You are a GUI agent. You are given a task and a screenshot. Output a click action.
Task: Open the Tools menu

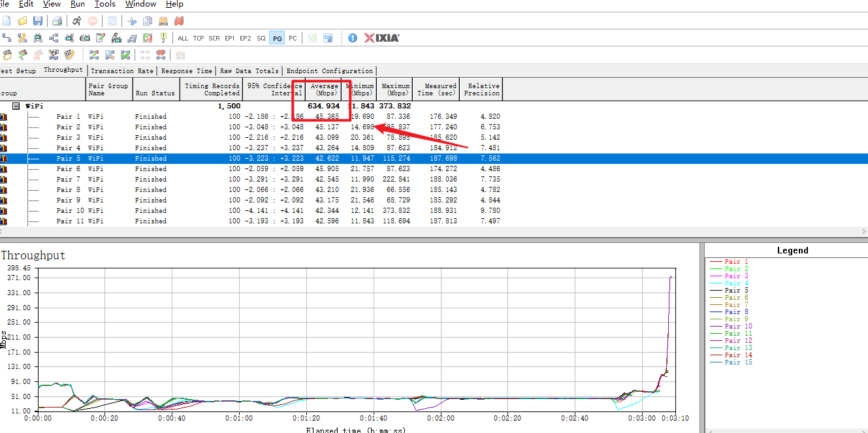coord(105,5)
